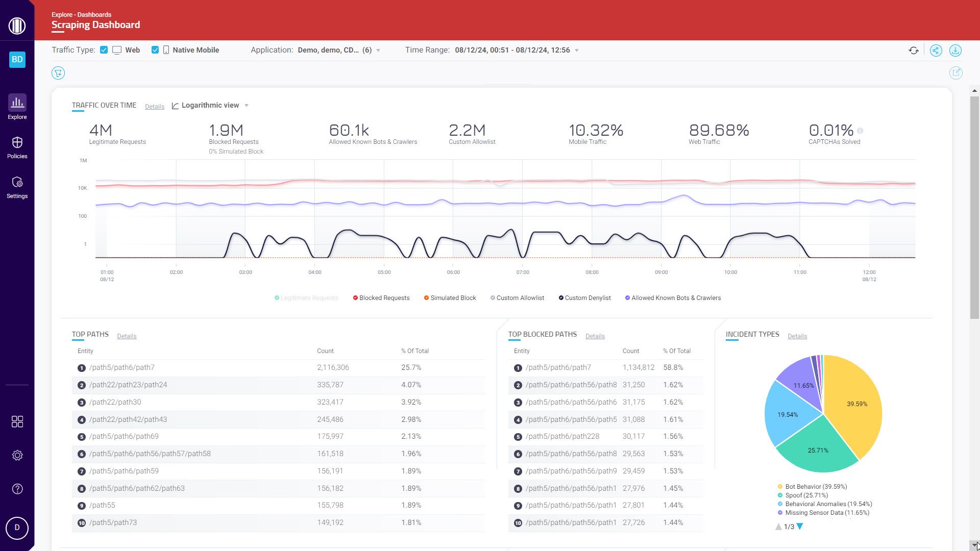
Task: Select the Explore sidebar tab
Action: click(17, 107)
